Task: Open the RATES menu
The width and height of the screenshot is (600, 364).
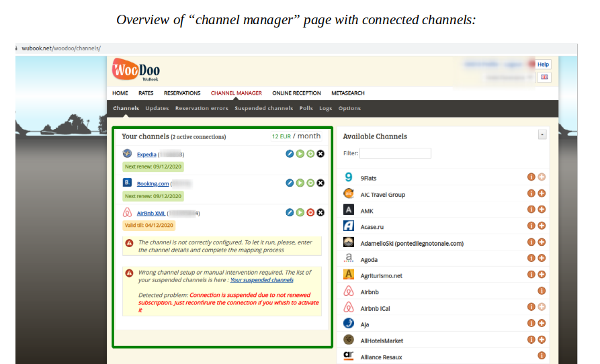Action: (x=146, y=93)
